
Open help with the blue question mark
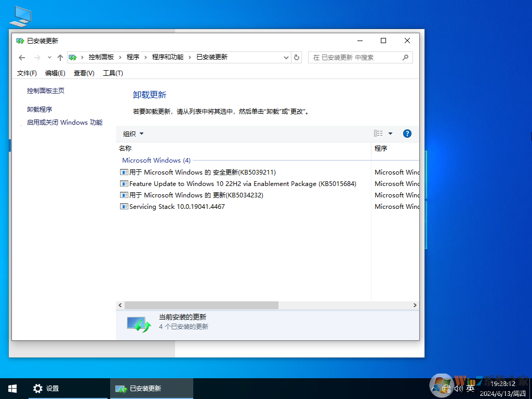(x=407, y=134)
